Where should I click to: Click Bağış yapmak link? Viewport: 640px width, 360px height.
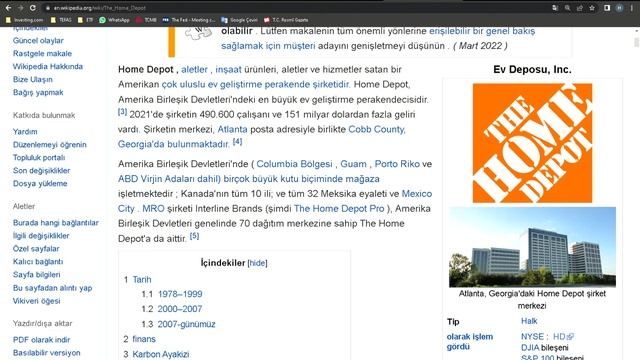[x=38, y=93]
